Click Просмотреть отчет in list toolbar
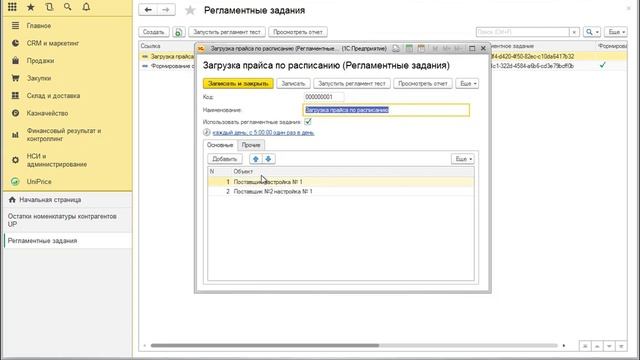The image size is (640, 360). point(298,32)
